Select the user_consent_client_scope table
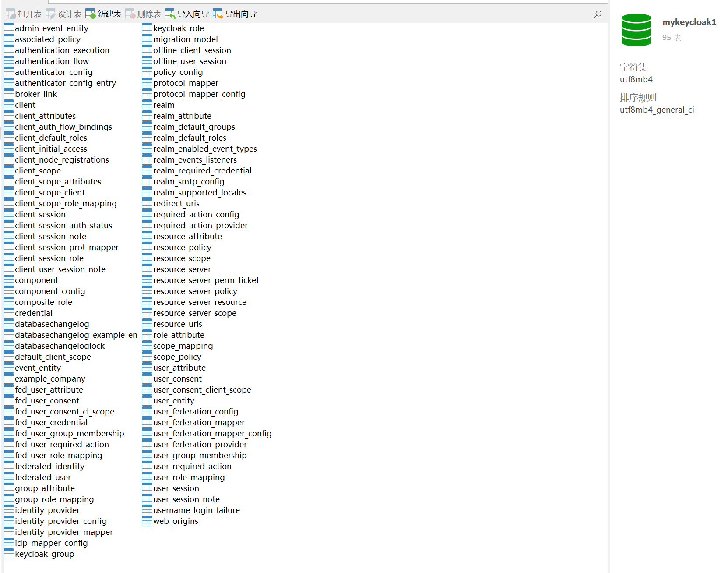 pos(202,390)
